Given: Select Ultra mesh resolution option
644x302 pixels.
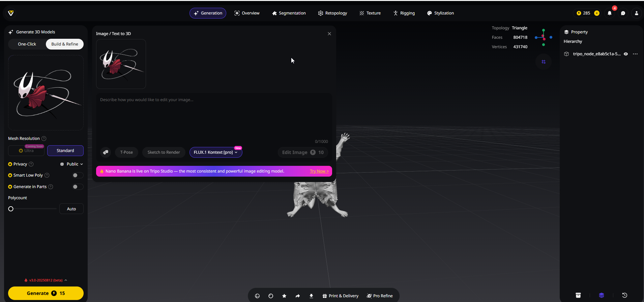Looking at the screenshot, I should click(26, 151).
